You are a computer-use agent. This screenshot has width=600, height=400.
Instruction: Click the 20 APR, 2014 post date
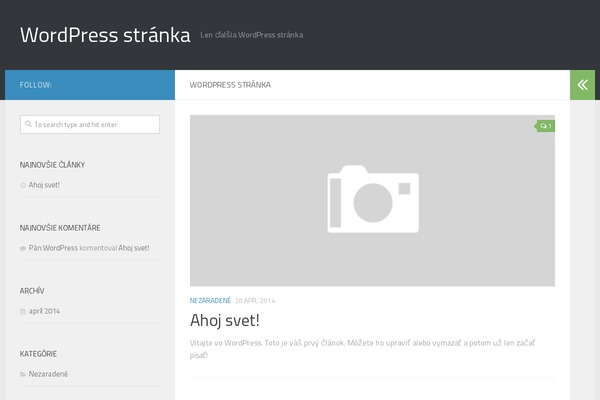[255, 301]
